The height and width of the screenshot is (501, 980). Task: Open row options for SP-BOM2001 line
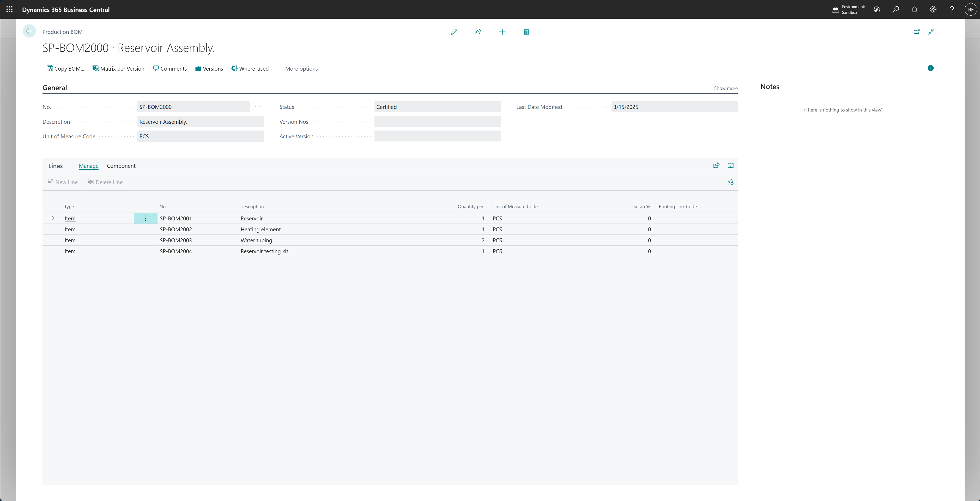[x=145, y=218]
